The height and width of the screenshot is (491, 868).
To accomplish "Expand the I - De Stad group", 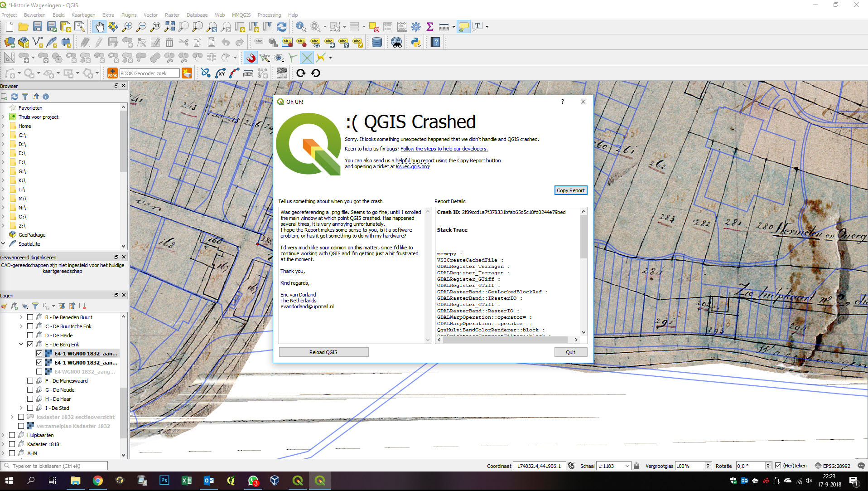I will point(21,408).
